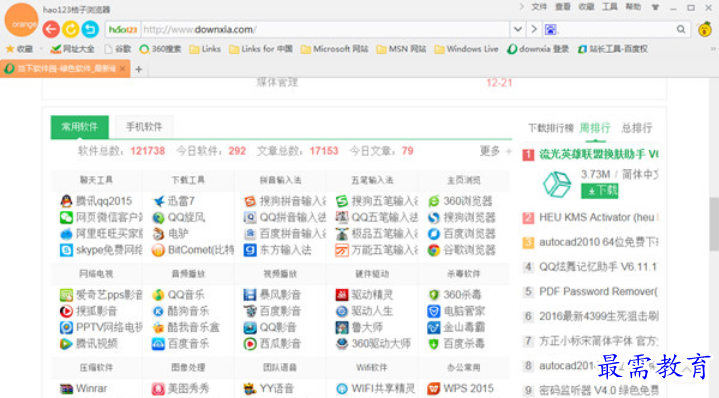Expand the hidden menu chevron before 文件
This screenshot has height=398, width=719.
521,7
